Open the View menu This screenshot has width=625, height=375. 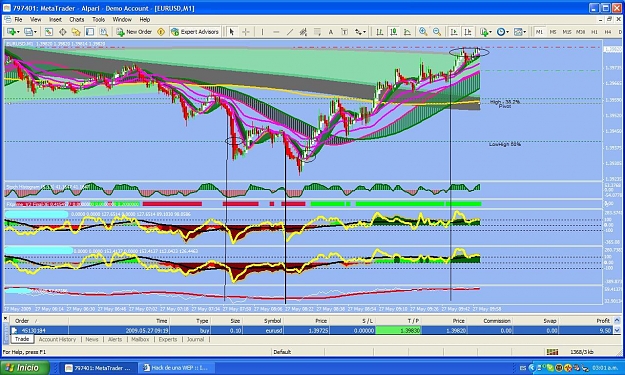(35, 20)
